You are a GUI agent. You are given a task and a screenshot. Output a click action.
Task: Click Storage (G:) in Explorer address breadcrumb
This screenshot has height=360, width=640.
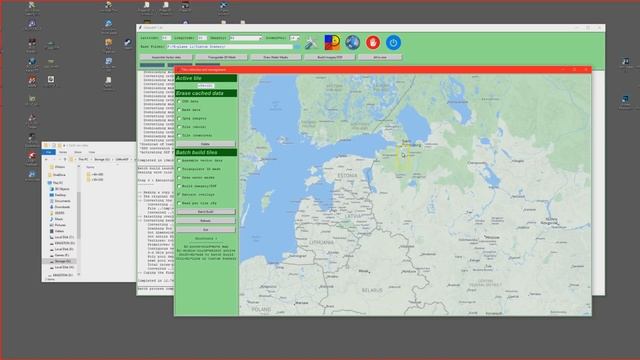pyautogui.click(x=102, y=159)
